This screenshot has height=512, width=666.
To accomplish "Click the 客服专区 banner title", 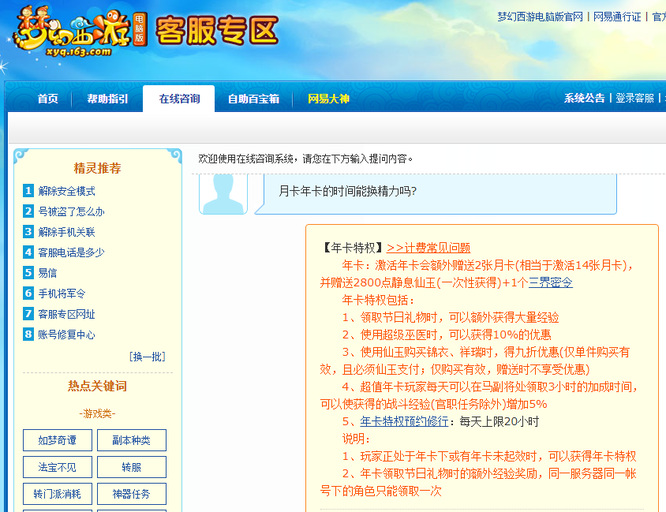I will (x=217, y=31).
